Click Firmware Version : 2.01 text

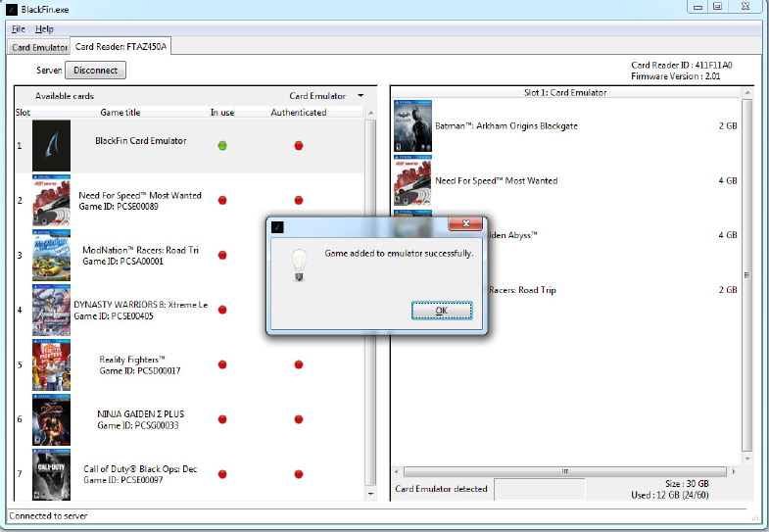(676, 76)
